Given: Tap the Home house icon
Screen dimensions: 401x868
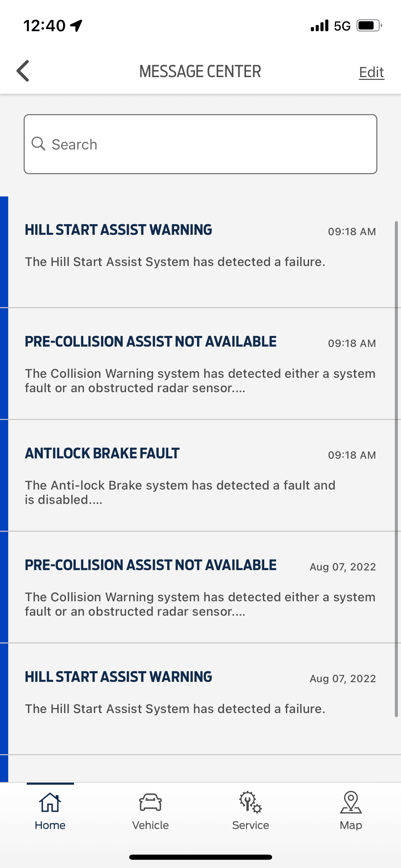Looking at the screenshot, I should (50, 803).
